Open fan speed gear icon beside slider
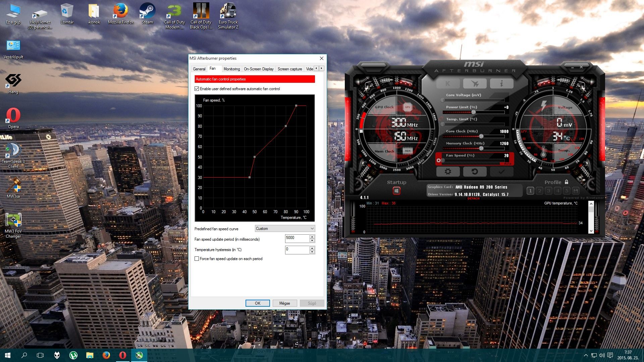This screenshot has height=362, width=644. coord(438,161)
